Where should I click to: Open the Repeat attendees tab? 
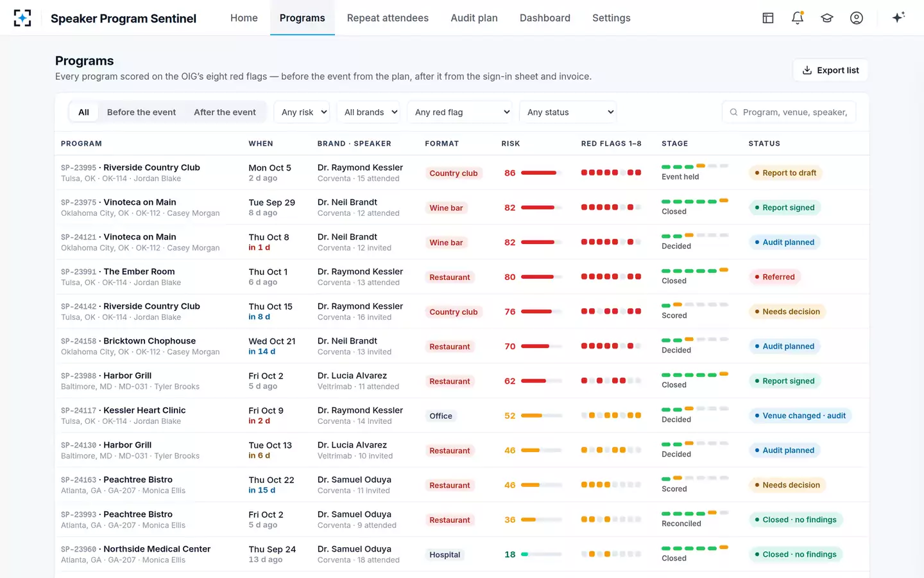[388, 18]
